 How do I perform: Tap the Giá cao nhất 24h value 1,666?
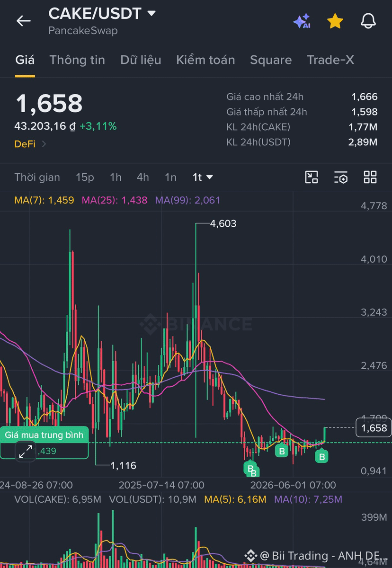point(365,97)
